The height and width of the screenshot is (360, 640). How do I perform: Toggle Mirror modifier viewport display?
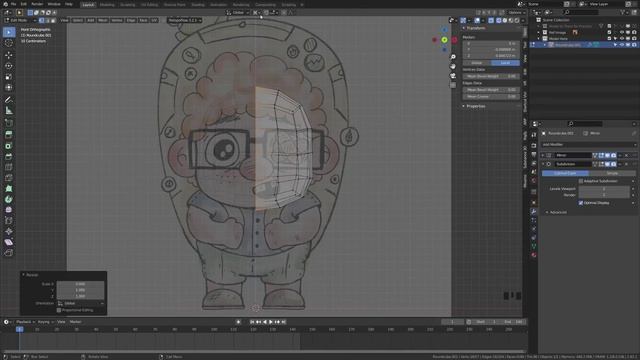click(x=607, y=156)
